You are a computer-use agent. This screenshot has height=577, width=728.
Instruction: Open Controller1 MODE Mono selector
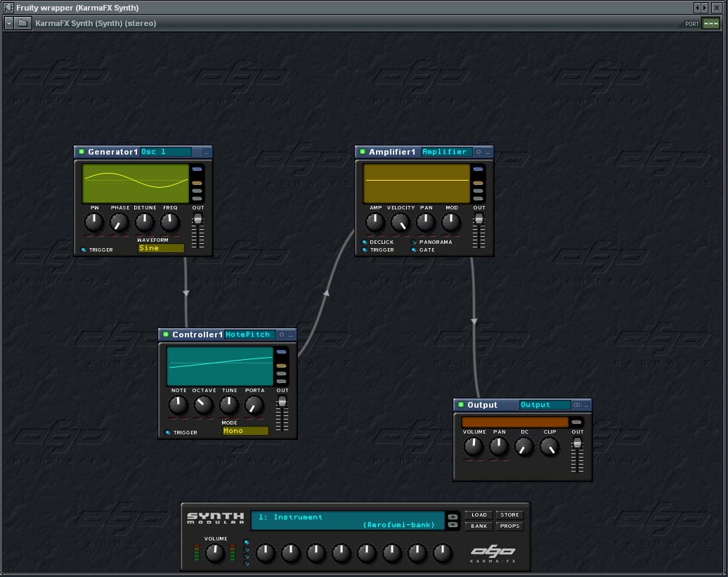click(246, 431)
